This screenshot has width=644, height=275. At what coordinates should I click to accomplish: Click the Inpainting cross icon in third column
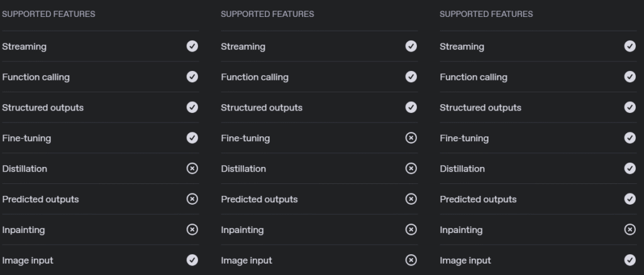pyautogui.click(x=630, y=230)
